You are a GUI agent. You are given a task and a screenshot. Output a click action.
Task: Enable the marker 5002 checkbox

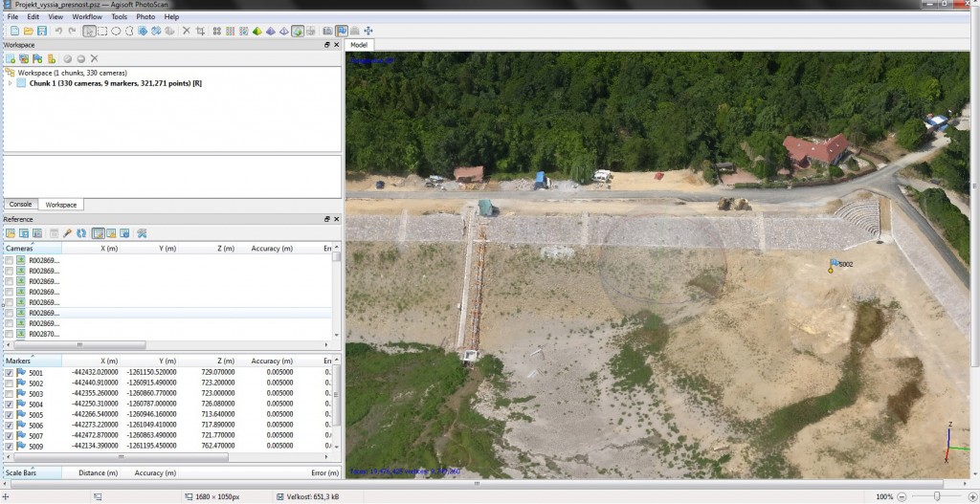[10, 383]
